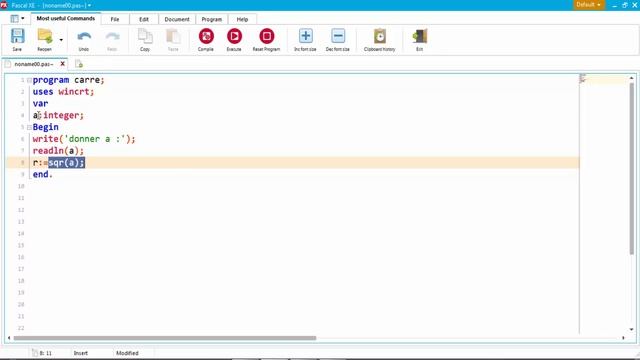
Task: Collapse the program fold marker on line 1
Action: click(x=29, y=80)
